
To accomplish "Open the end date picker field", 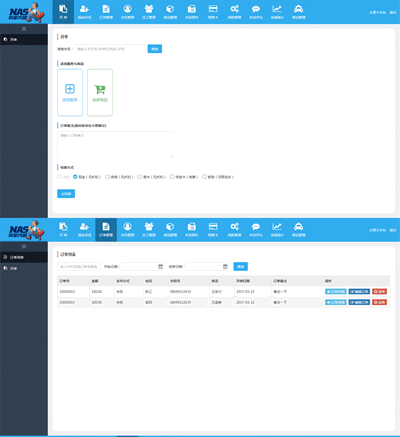I will (x=207, y=266).
